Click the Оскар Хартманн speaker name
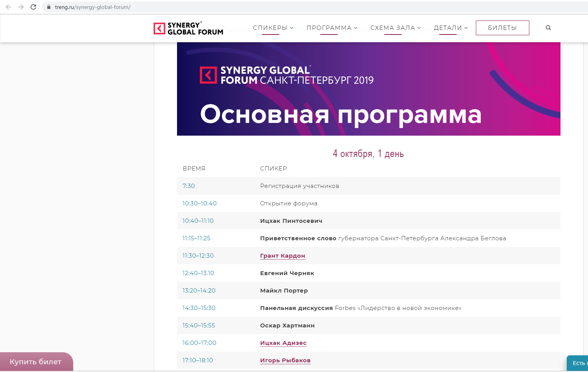Viewport: 588px width, 372px height. click(287, 325)
